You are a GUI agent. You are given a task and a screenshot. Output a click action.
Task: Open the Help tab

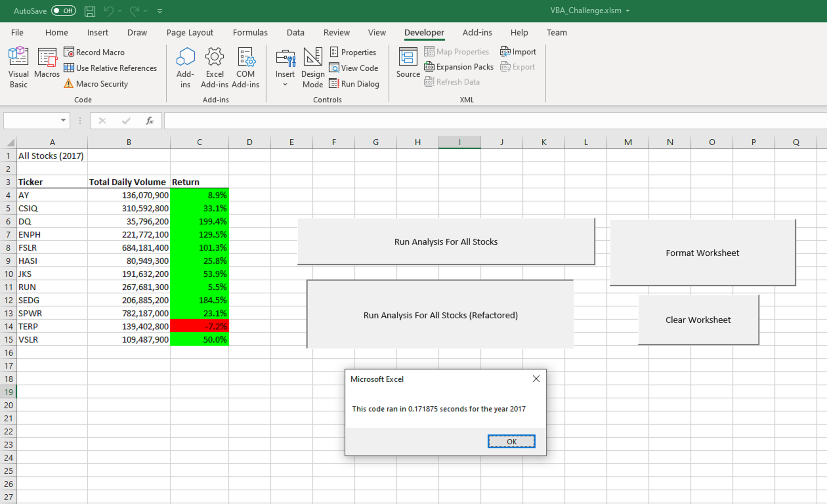coord(519,32)
